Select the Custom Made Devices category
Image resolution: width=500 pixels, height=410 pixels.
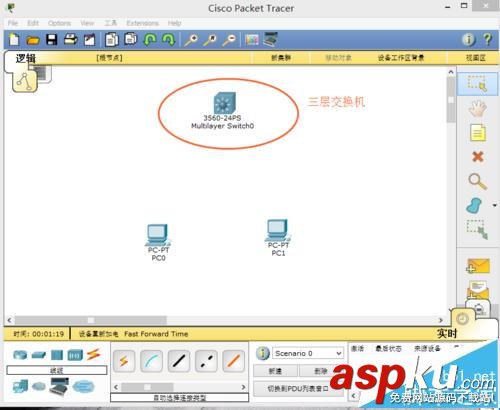[59, 386]
